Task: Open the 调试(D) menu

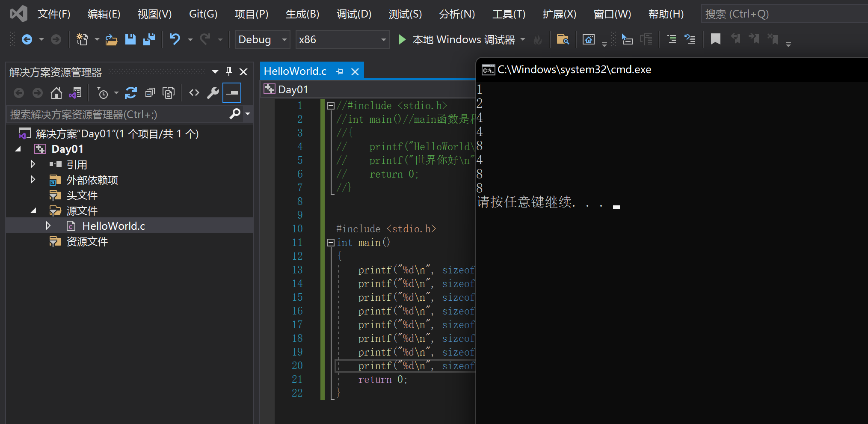Action: [354, 14]
